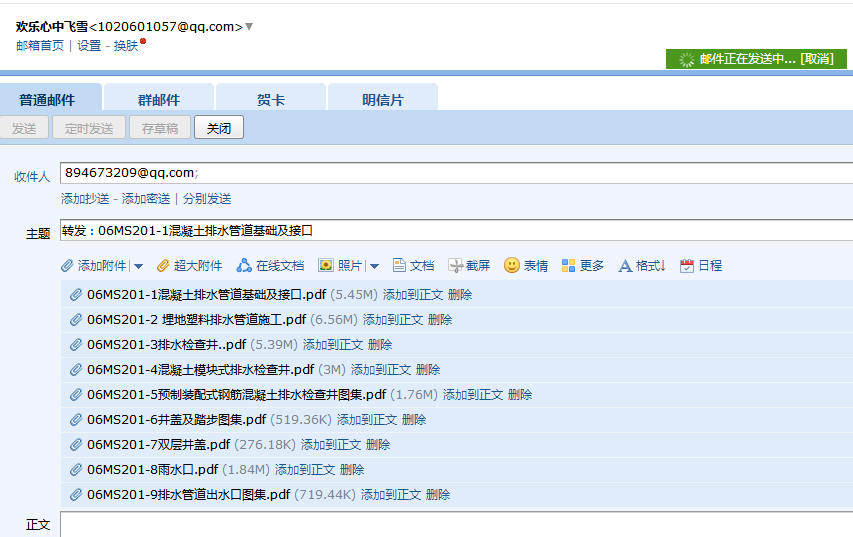Click 添加到正文 for 06MS201-2 pdf
The height and width of the screenshot is (537, 853).
pos(393,320)
